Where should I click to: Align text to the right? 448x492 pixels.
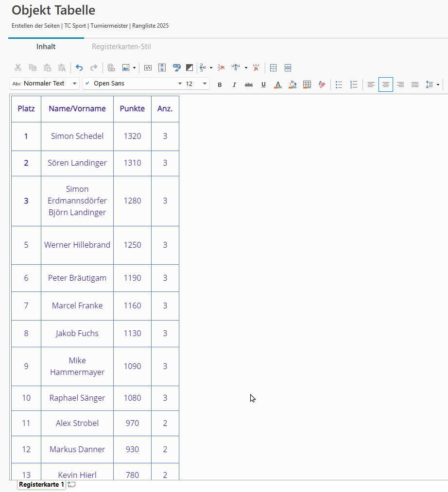400,85
